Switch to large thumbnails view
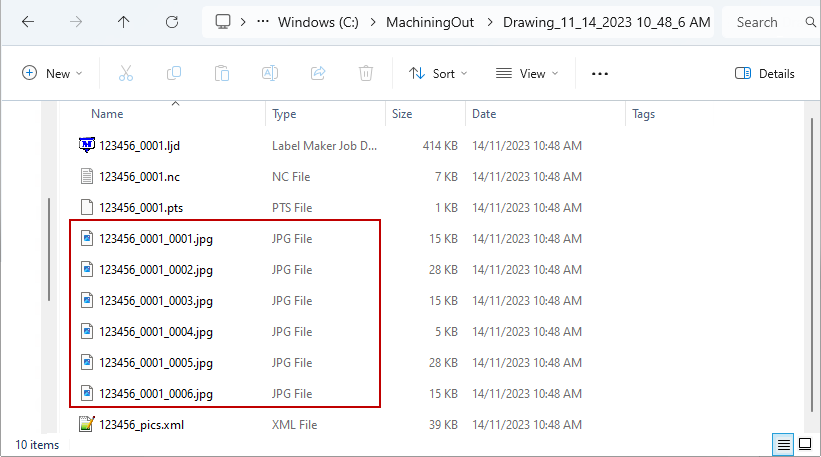821x457 pixels. 806,444
